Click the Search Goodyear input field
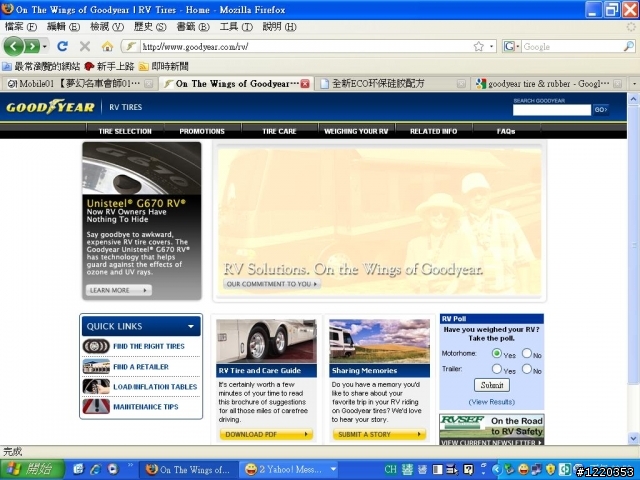This screenshot has width=640, height=480. (x=551, y=110)
